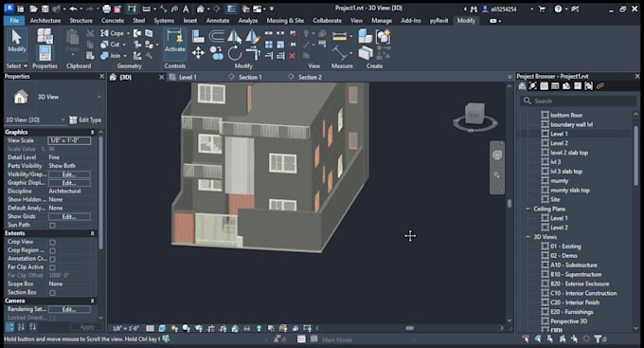Click Project Browser Search field
644x348 pixels.
point(579,101)
